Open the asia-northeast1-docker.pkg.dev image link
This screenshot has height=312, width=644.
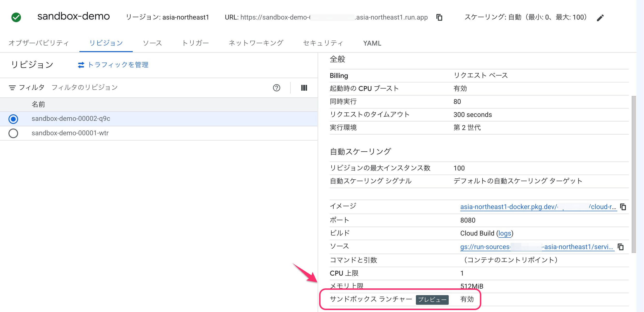point(538,207)
